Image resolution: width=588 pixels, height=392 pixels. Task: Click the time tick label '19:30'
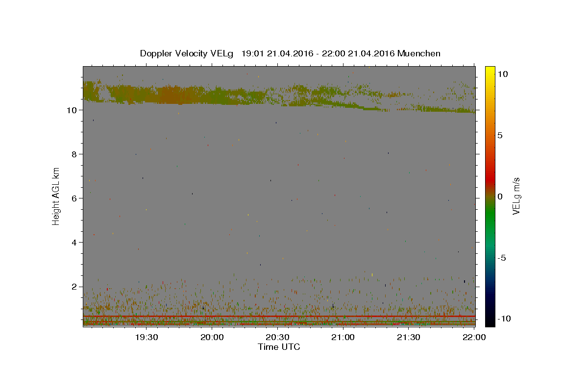(147, 337)
